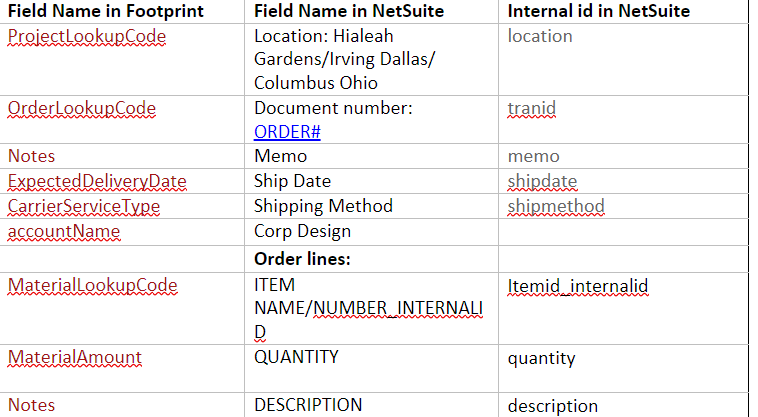Open the ORDER# hyperlink

(x=287, y=132)
